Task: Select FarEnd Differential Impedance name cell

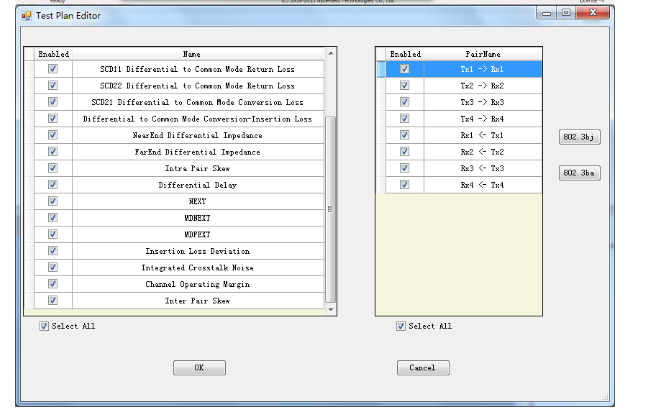Action: tap(198, 152)
